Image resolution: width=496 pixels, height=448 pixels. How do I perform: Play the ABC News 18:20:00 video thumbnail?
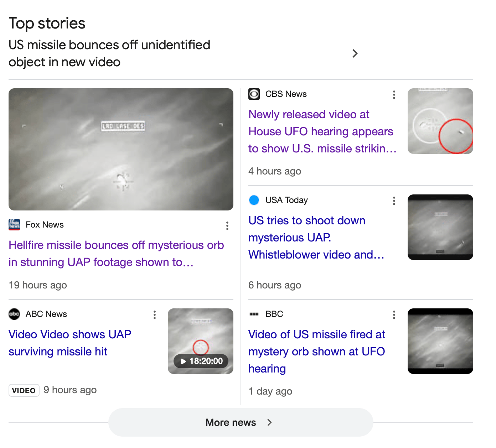pos(200,341)
